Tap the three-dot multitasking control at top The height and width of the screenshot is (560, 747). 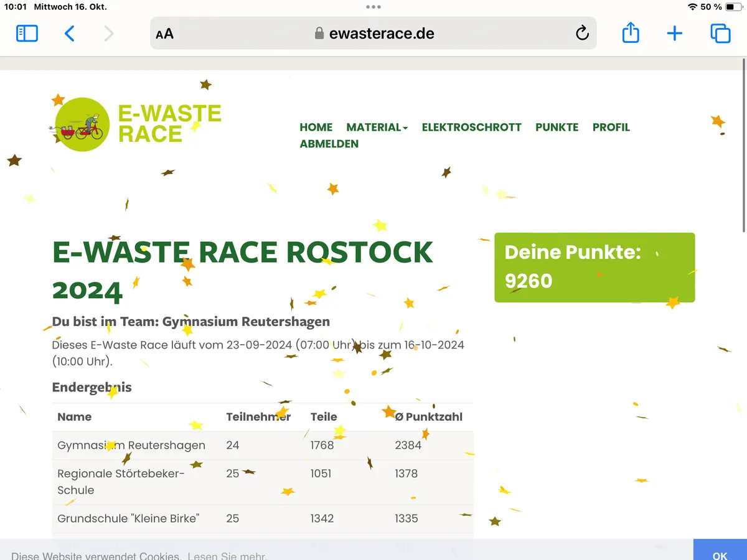pyautogui.click(x=374, y=7)
